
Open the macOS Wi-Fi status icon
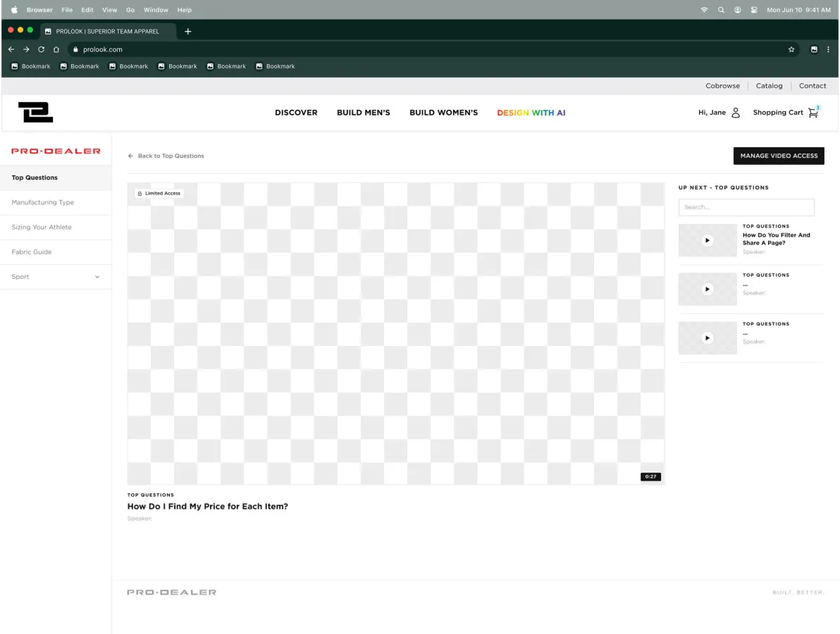tap(704, 10)
